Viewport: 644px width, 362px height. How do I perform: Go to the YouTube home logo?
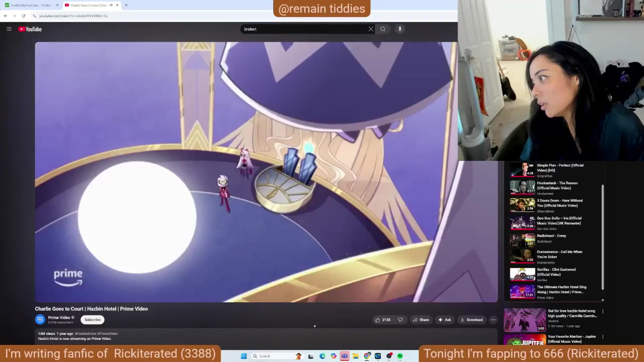(x=30, y=29)
